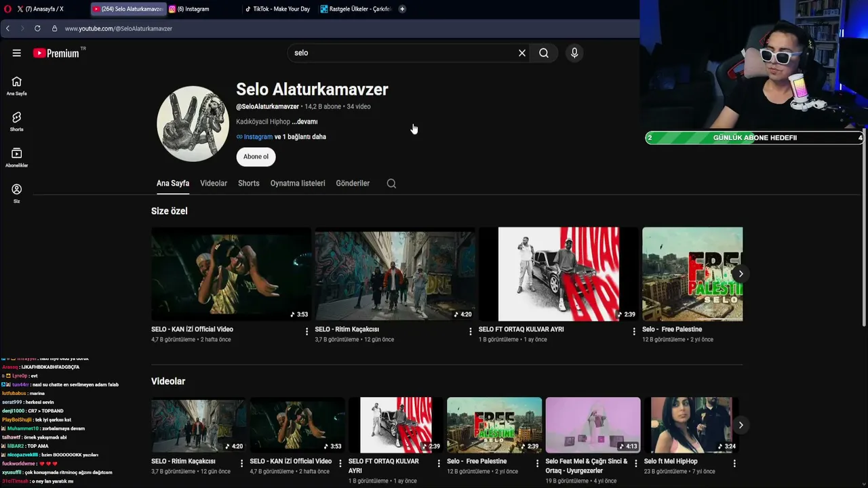
Task: Open options menu for SELO FT ORTAQ KULVAR AYRI in Size özel
Action: click(634, 331)
